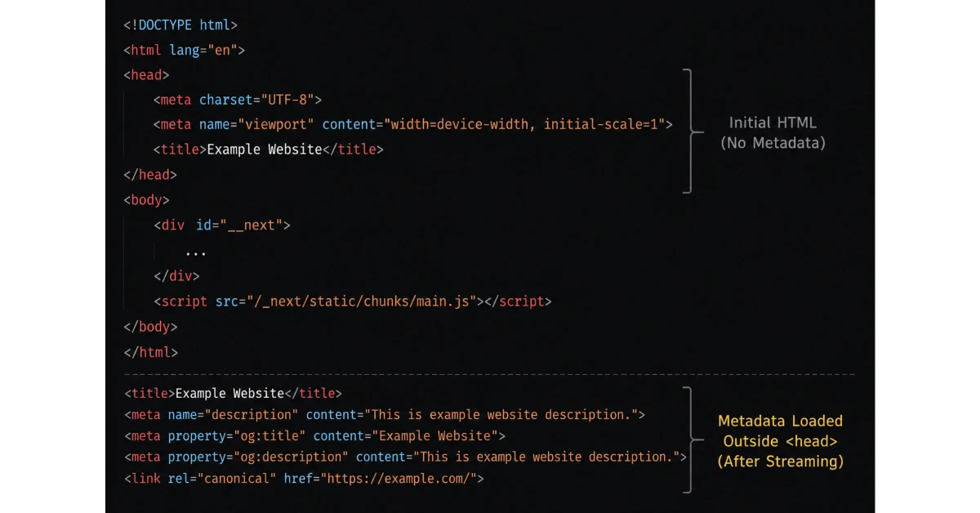Viewport: 980px width, 513px height.
Task: Select the meta og:title line
Action: coord(315,435)
